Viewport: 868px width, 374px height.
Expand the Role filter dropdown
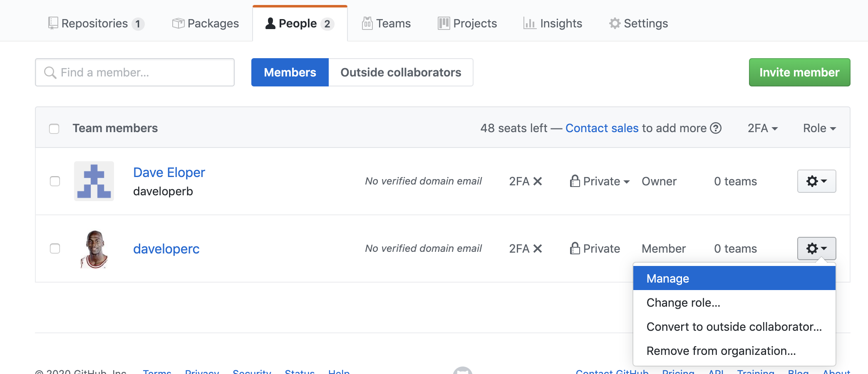tap(819, 128)
